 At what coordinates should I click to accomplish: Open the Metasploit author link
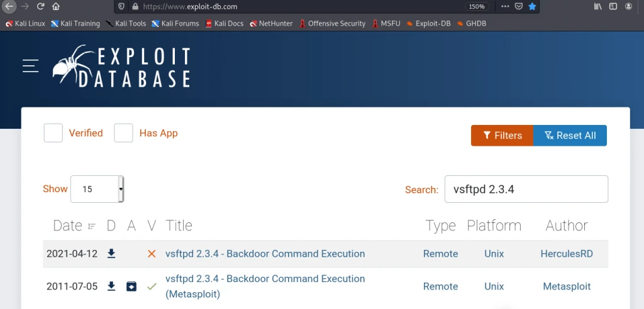(567, 286)
